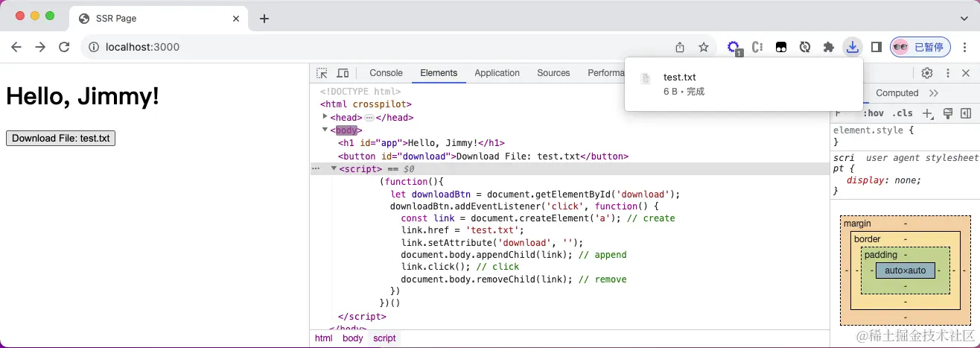
Task: Toggle the :hov element state panel
Action: (873, 113)
